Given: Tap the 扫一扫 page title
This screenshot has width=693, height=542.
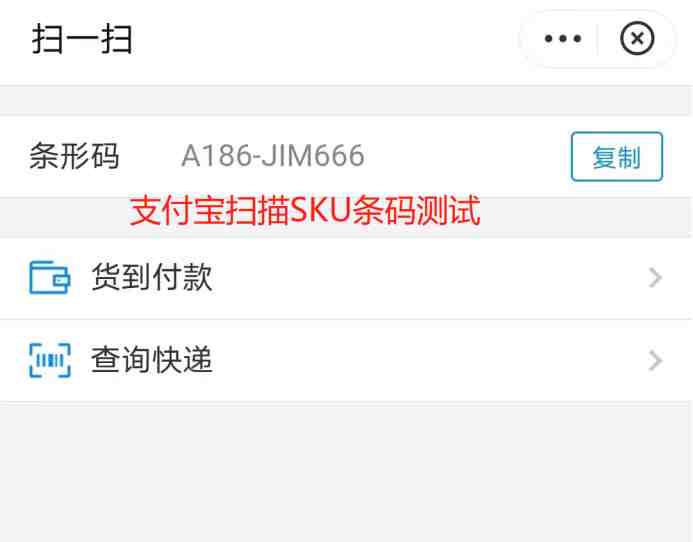Looking at the screenshot, I should tap(82, 39).
